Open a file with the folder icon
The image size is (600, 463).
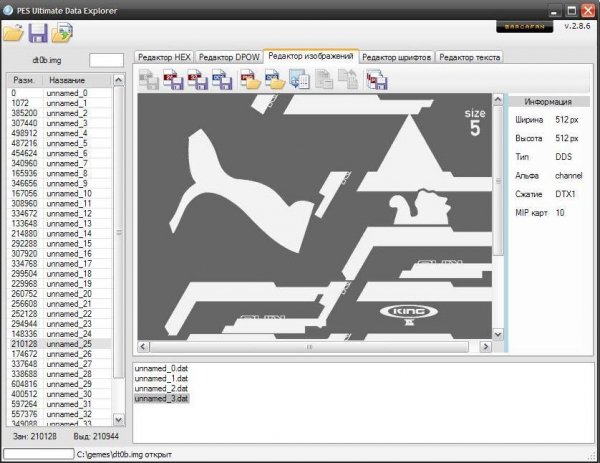click(13, 33)
